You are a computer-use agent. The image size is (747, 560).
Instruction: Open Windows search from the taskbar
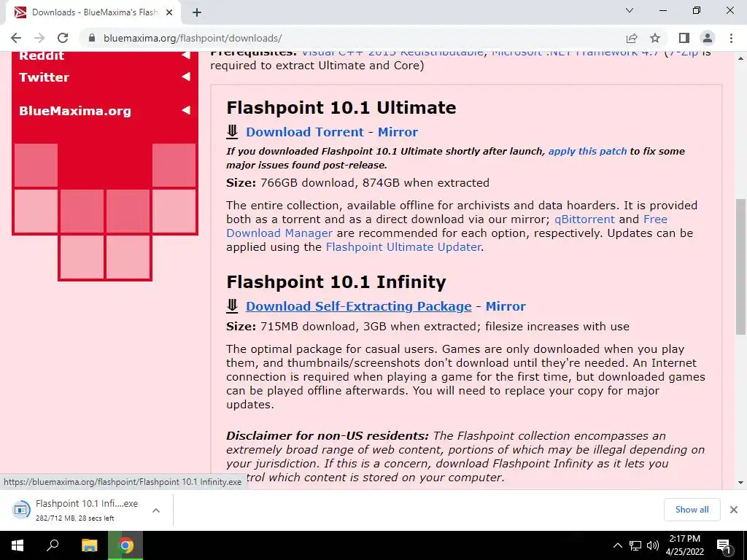53,545
